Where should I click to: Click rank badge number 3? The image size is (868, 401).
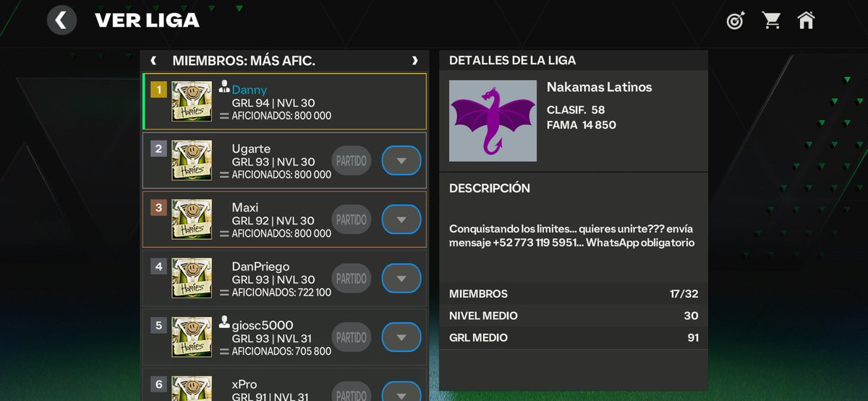coord(158,208)
